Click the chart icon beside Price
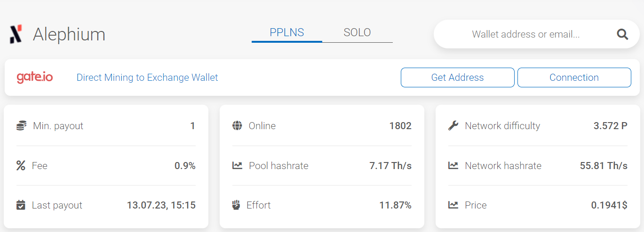 pyautogui.click(x=453, y=205)
